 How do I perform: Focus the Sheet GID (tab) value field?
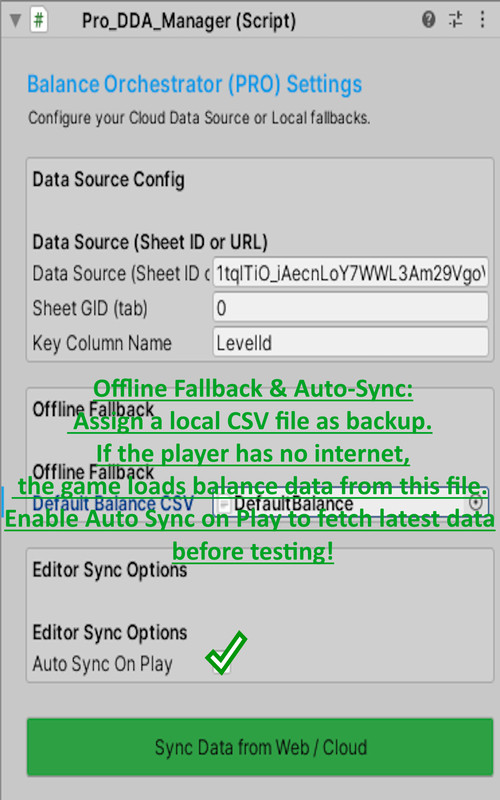tap(351, 308)
